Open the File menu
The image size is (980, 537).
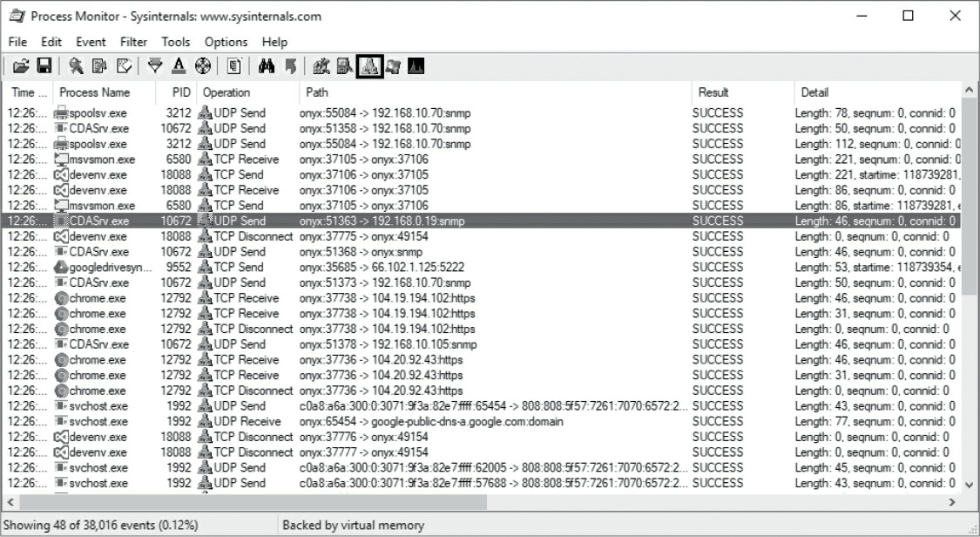pos(17,42)
